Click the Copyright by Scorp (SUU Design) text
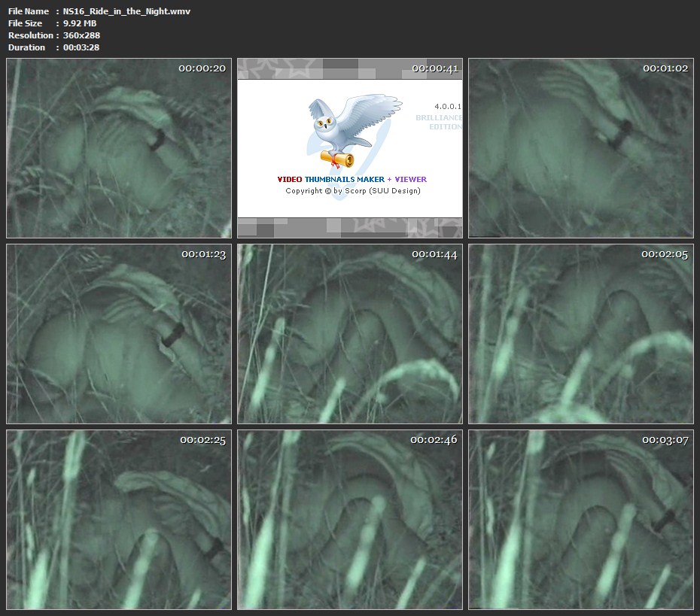The width and height of the screenshot is (700, 616). coord(352,191)
